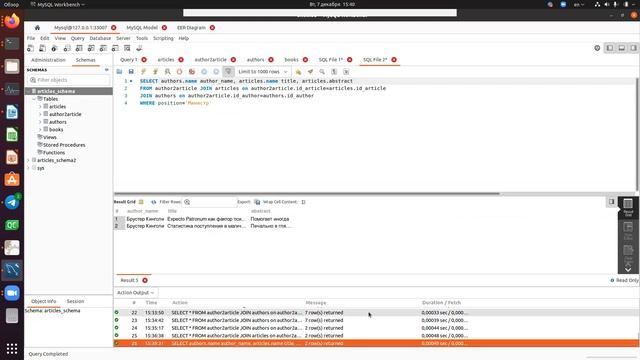Click the create new table icon
The width and height of the screenshot is (640, 360).
tap(79, 48)
